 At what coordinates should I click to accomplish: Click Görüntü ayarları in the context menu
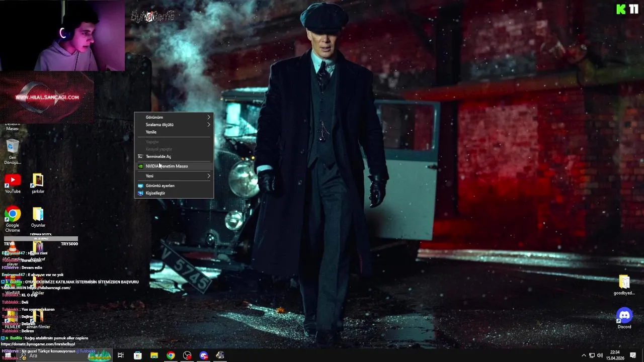pyautogui.click(x=174, y=186)
